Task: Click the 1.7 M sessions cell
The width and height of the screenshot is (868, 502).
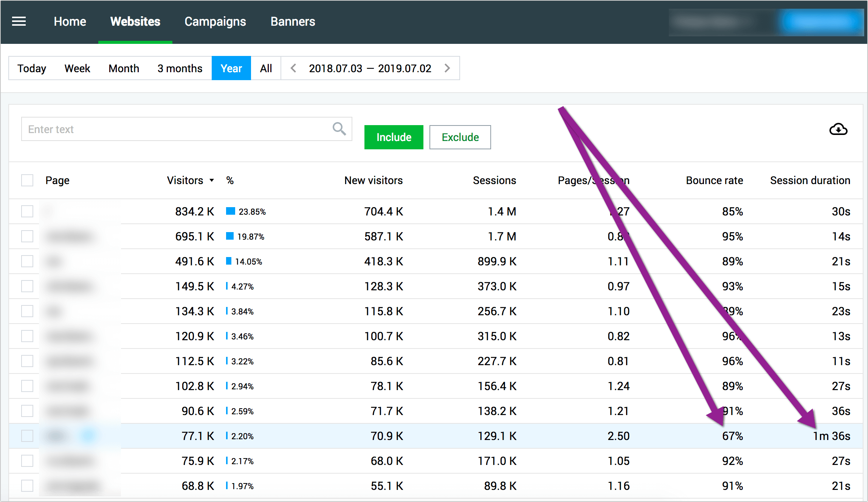Action: (x=502, y=236)
